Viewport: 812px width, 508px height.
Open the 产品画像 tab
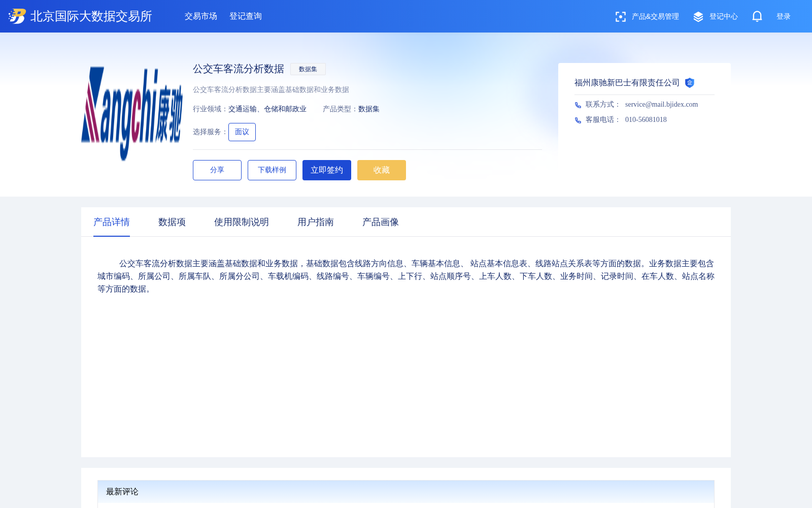pyautogui.click(x=381, y=222)
